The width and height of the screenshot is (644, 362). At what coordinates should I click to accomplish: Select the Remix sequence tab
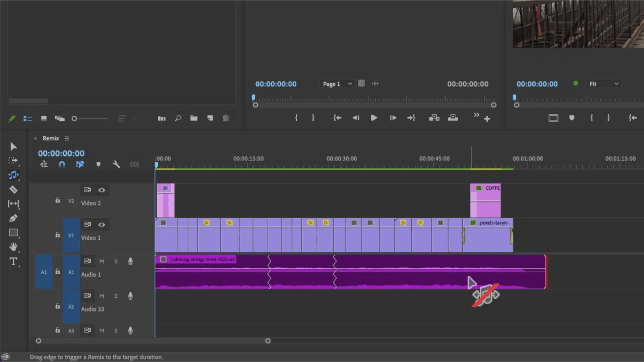(51, 138)
